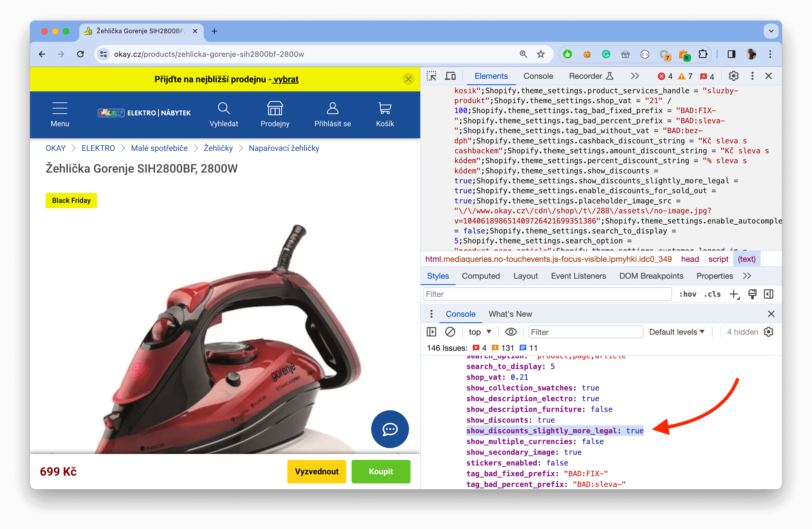Open the top context dropdown
Screen dimensions: 812x529
(479, 332)
